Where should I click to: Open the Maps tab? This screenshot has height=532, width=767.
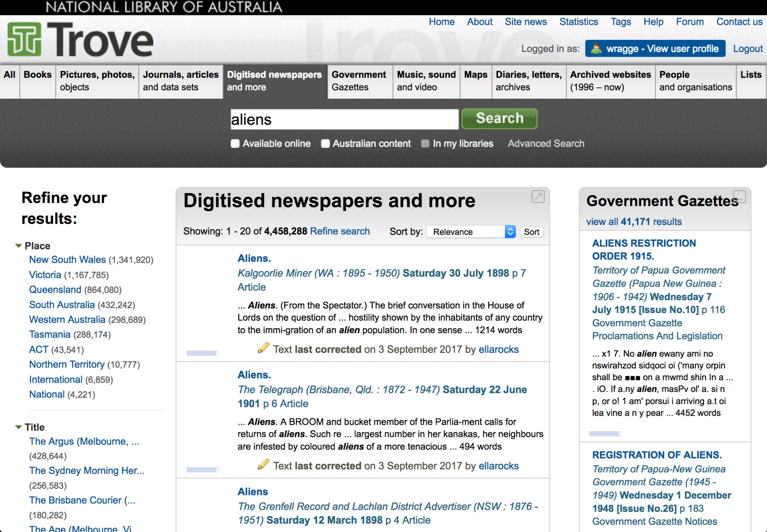click(475, 75)
